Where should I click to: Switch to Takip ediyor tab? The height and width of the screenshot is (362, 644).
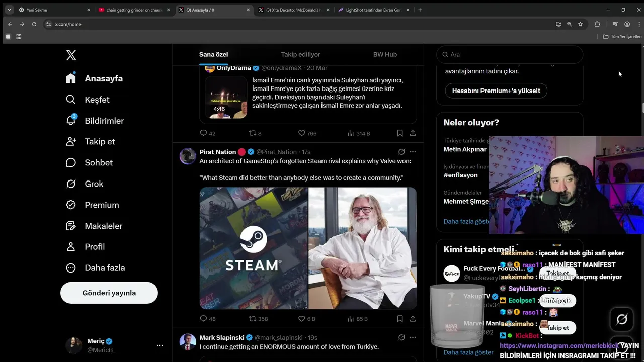coord(300,54)
